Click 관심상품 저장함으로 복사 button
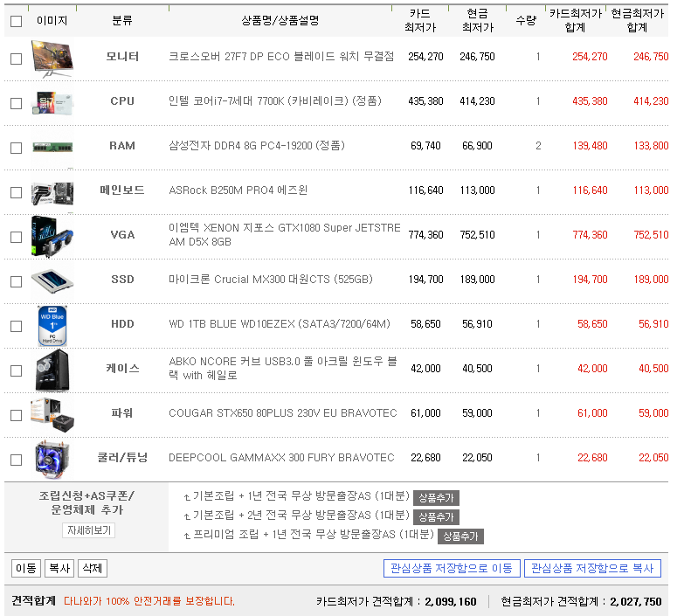This screenshot has height=616, width=691. (x=592, y=569)
